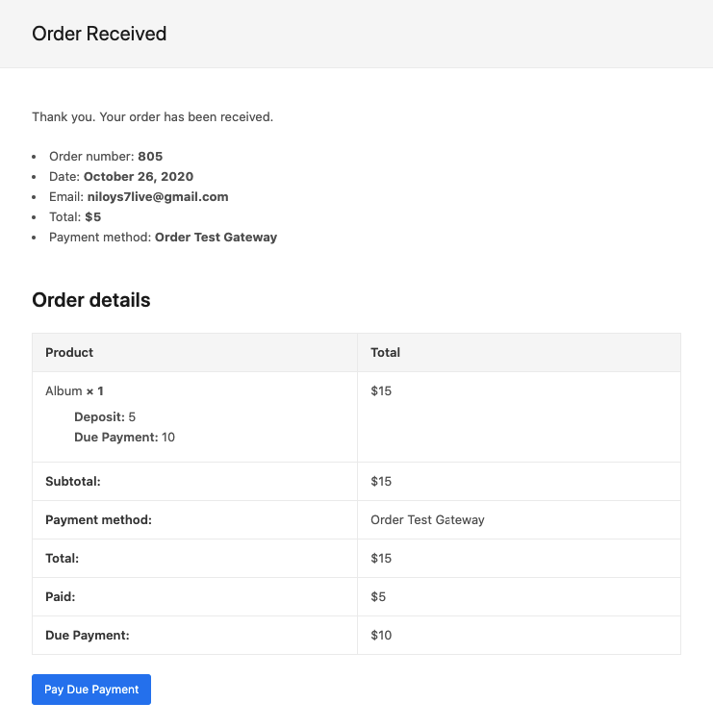This screenshot has height=728, width=713.
Task: Click the Paid row label
Action: click(60, 596)
